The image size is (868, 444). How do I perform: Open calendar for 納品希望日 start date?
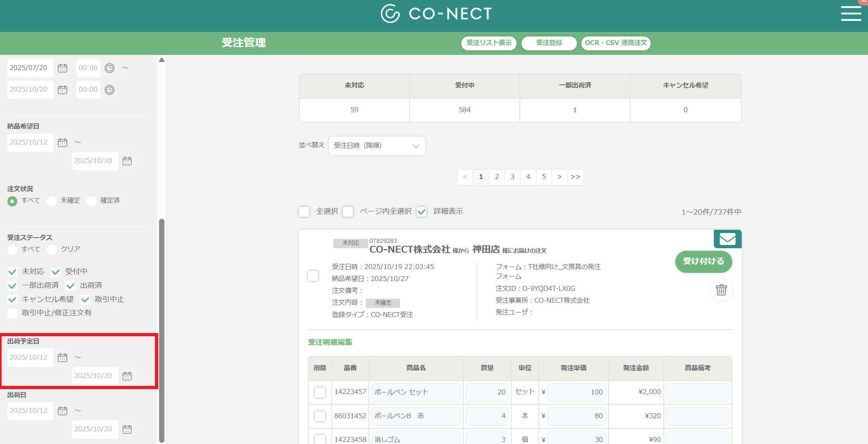62,143
